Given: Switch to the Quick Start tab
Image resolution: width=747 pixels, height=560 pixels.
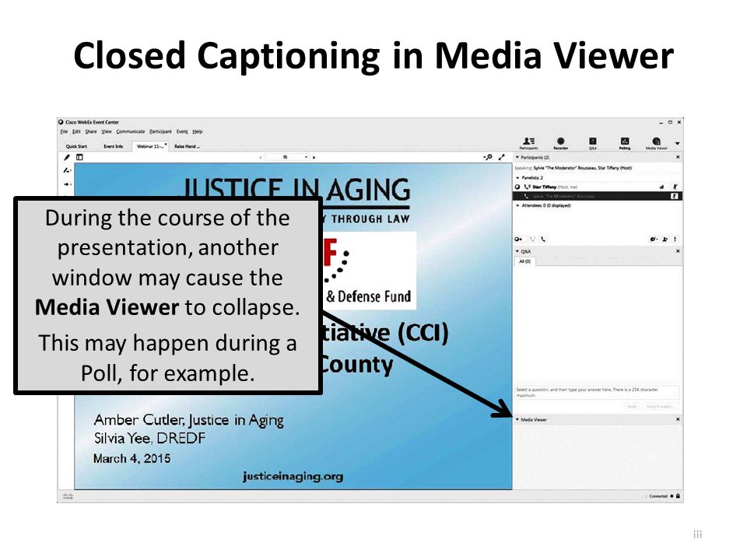Looking at the screenshot, I should [x=76, y=146].
